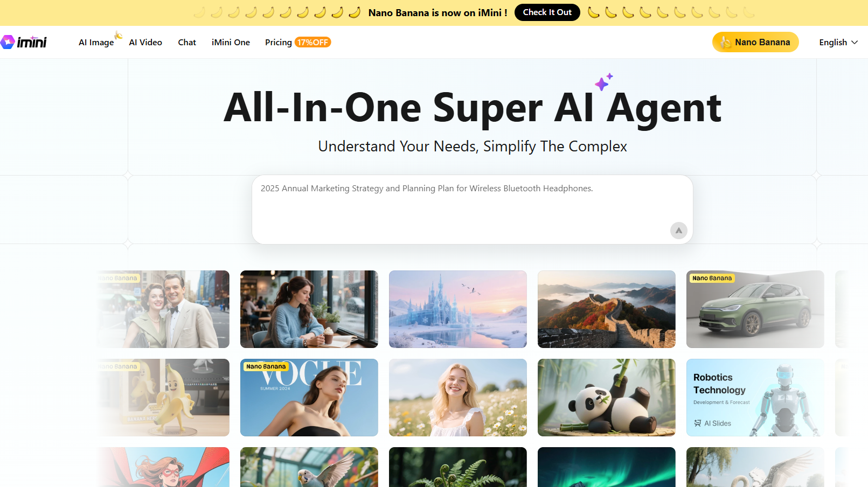Image resolution: width=868 pixels, height=487 pixels.
Task: Open the AI Image menu
Action: (96, 43)
